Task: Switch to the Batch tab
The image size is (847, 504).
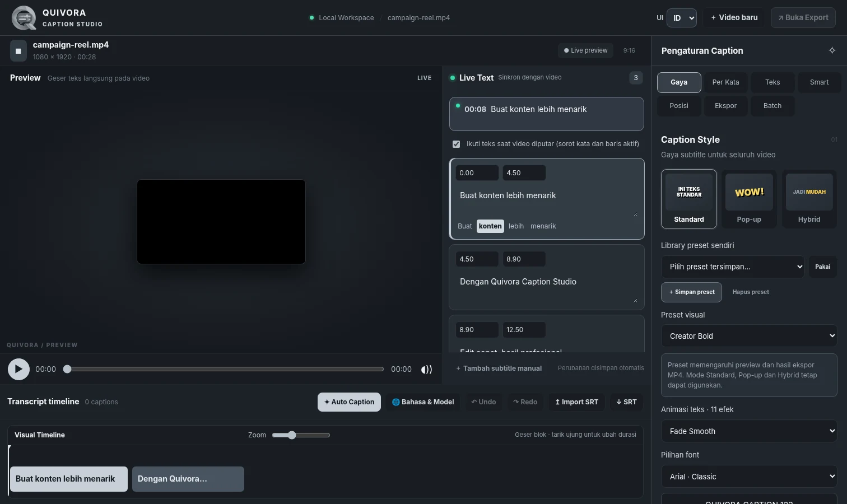Action: coord(772,106)
